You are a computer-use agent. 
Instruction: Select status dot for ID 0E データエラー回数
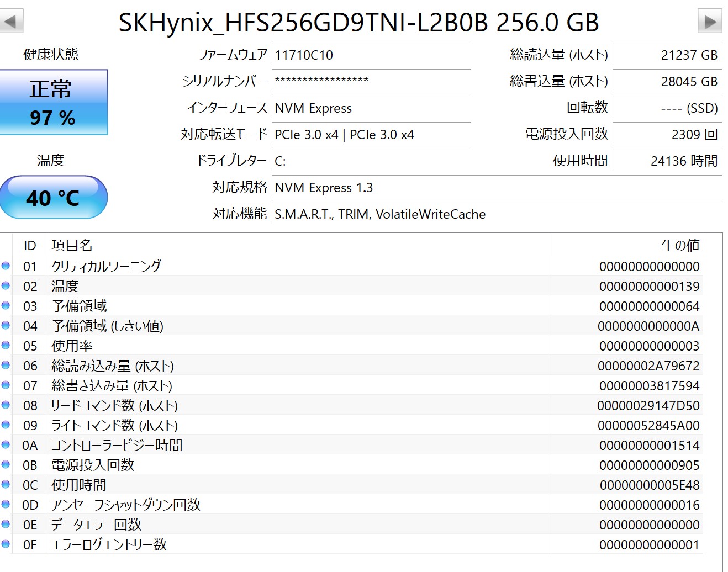pyautogui.click(x=6, y=524)
